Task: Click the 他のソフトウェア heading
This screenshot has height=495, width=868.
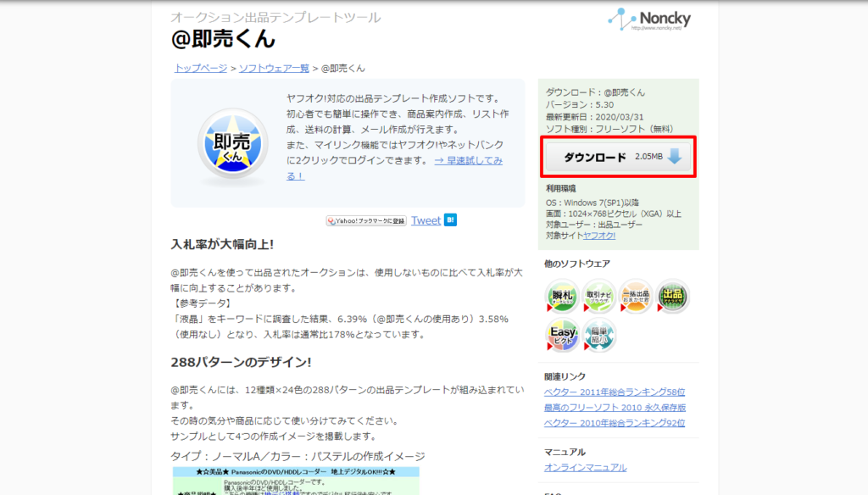Action: coord(576,264)
